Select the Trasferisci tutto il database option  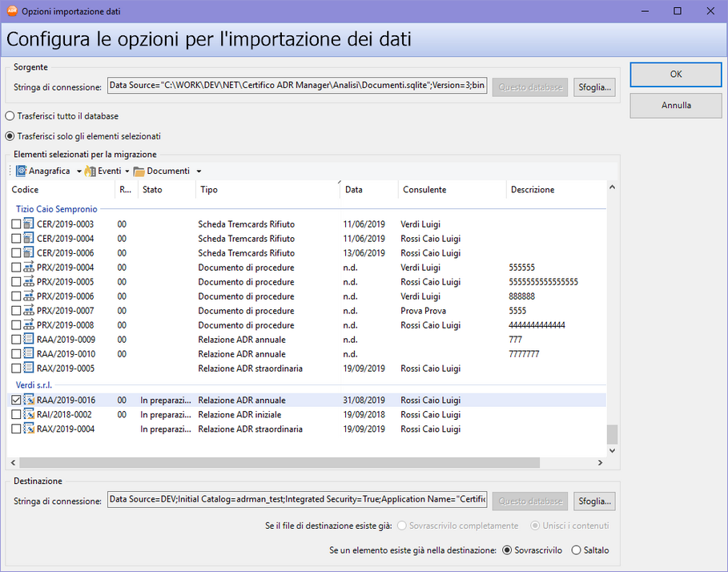(x=10, y=115)
